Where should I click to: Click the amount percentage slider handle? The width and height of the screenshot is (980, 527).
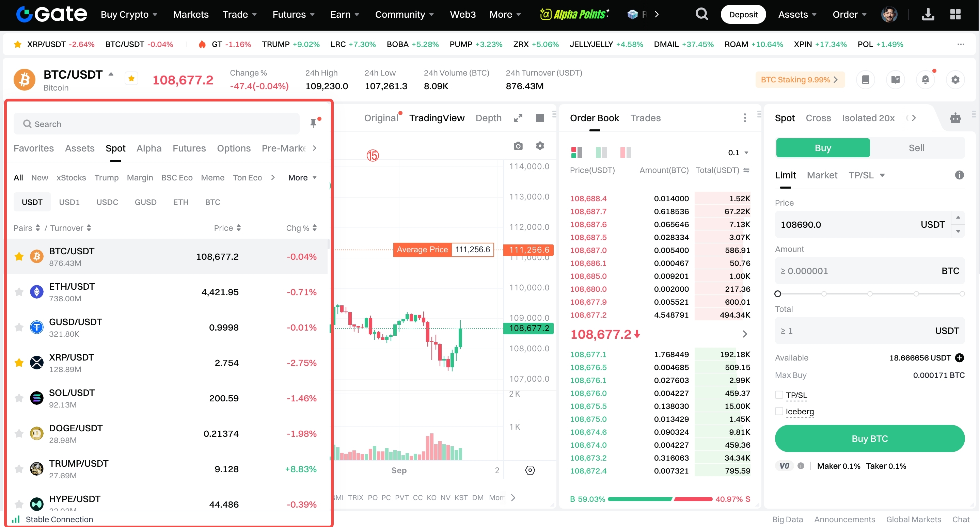click(778, 293)
